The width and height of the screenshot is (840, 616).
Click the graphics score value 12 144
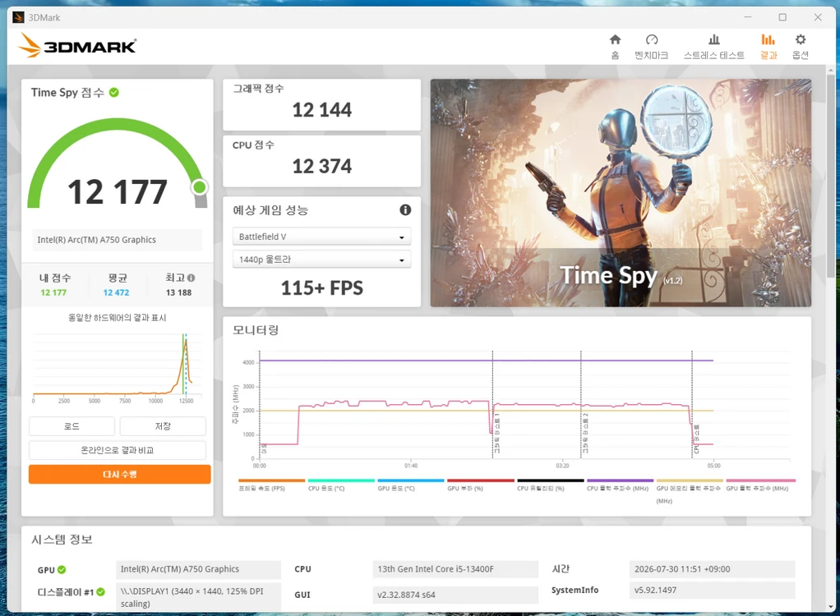pyautogui.click(x=322, y=110)
